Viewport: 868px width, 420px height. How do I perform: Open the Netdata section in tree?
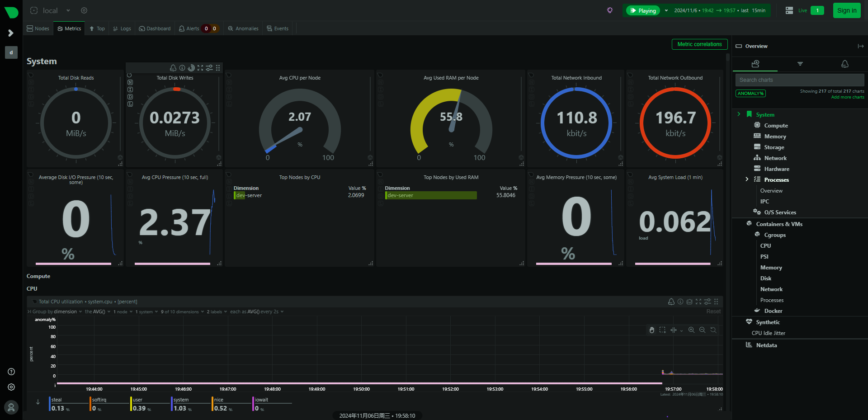766,345
